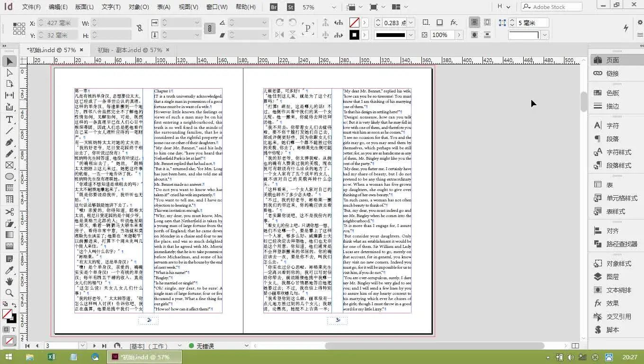644x364 pixels.
Task: Open the page number 3 dropdown
Action: (82, 346)
